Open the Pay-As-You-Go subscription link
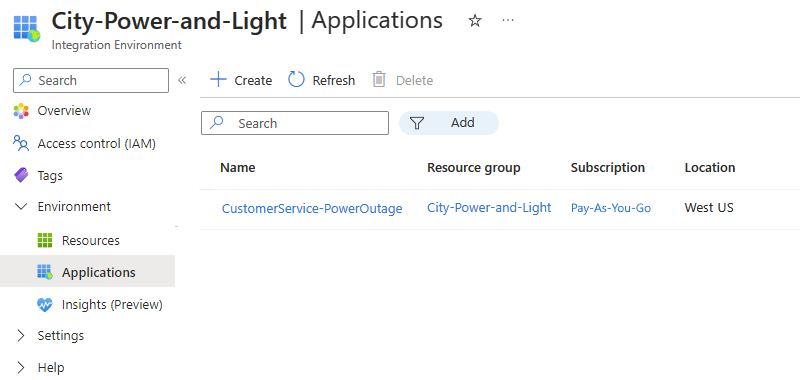The image size is (800, 380). click(611, 208)
